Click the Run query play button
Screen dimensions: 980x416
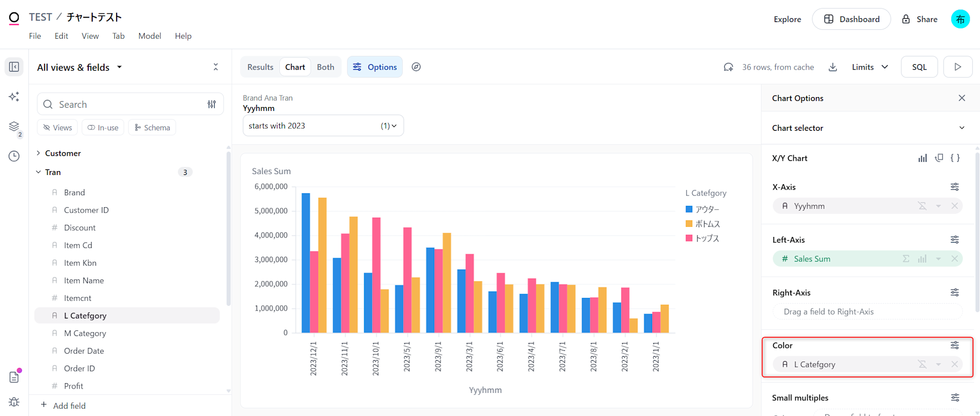coord(957,67)
